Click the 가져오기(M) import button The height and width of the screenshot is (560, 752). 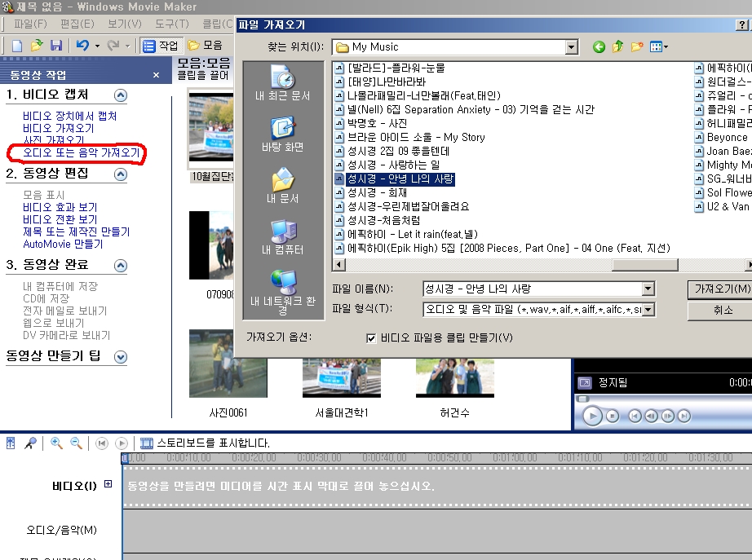[x=720, y=289]
